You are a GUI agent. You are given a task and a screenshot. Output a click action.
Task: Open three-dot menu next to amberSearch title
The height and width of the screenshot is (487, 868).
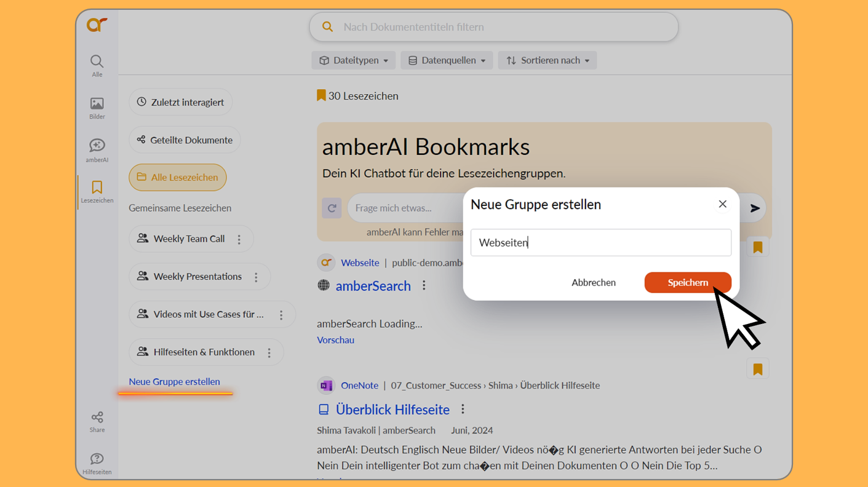pyautogui.click(x=424, y=285)
